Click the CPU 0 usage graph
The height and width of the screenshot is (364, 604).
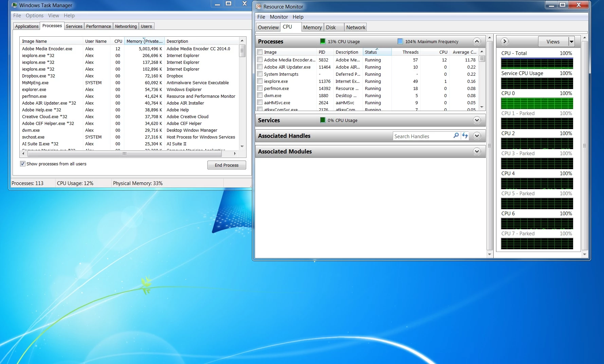pos(537,103)
